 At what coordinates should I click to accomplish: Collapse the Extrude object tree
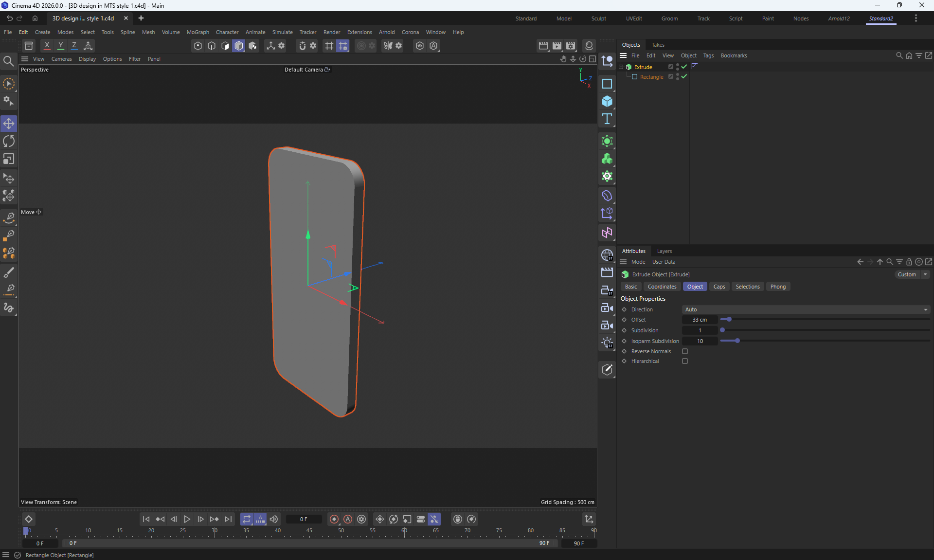[621, 67]
